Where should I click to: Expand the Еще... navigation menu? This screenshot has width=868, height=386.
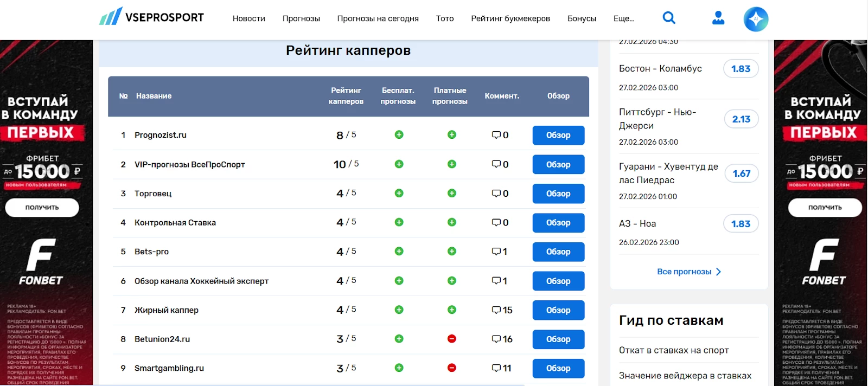pyautogui.click(x=624, y=18)
